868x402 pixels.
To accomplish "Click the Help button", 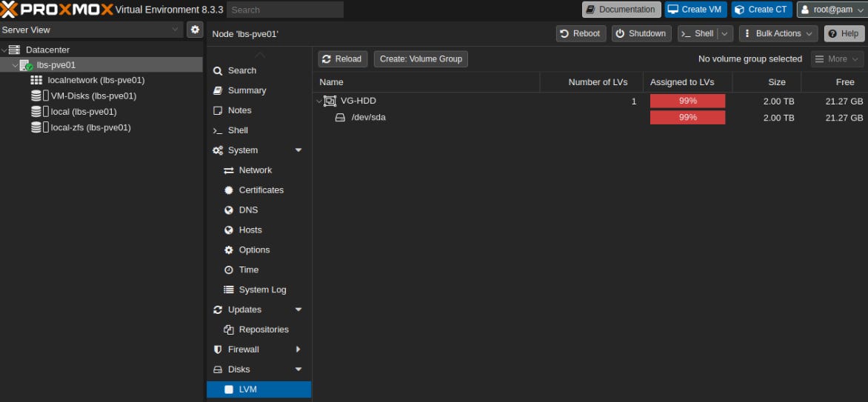I will coord(844,34).
